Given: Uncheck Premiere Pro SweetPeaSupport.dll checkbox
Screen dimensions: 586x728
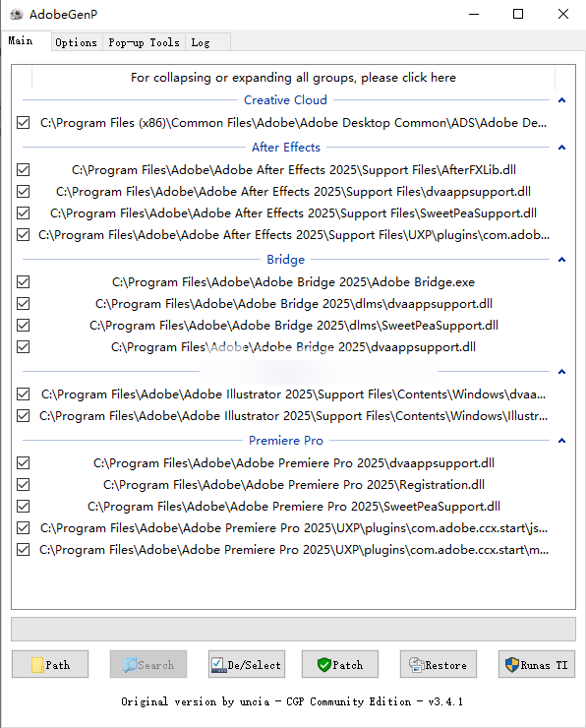Looking at the screenshot, I should tap(24, 506).
